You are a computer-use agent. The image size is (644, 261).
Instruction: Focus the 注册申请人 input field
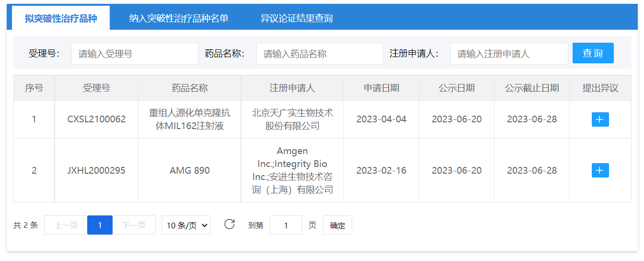point(509,54)
